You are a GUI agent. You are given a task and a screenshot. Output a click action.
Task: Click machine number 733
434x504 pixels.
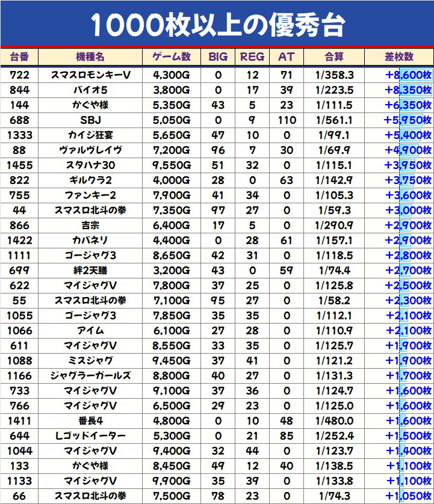(19, 391)
